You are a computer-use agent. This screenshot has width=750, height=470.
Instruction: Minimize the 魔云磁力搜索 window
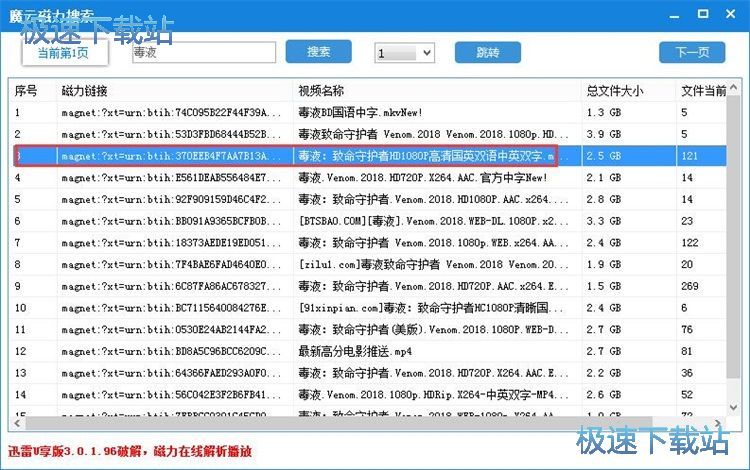coord(674,15)
